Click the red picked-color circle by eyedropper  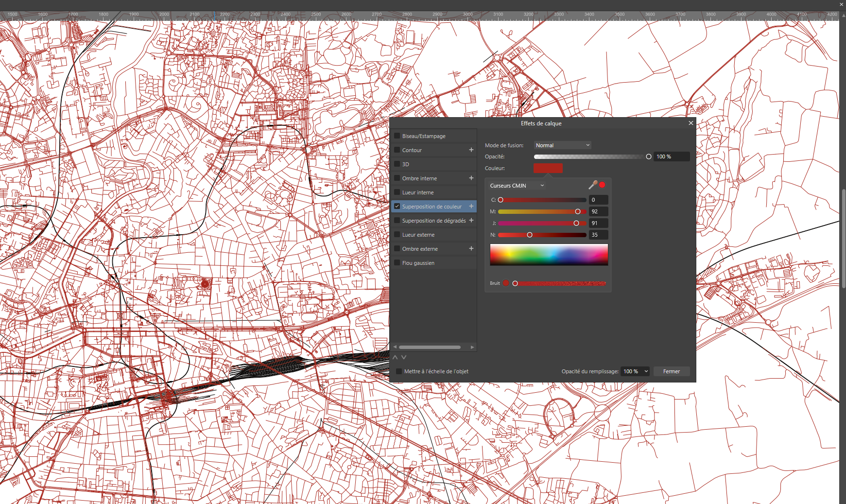[603, 185]
